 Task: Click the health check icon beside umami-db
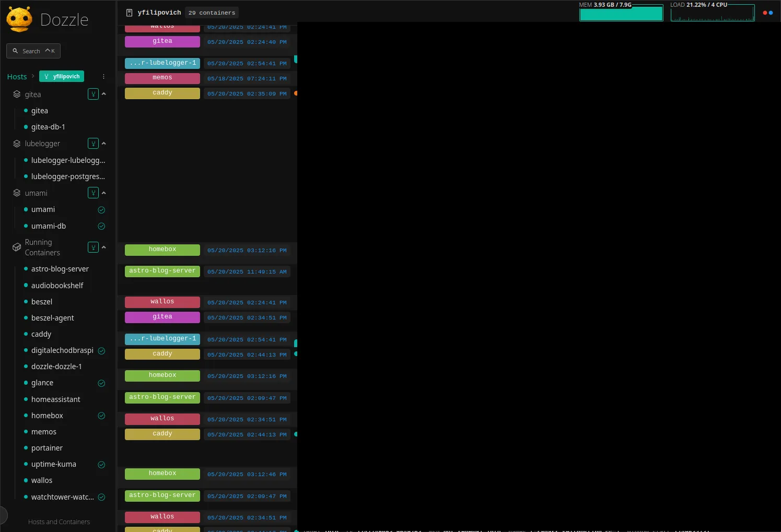[101, 226]
